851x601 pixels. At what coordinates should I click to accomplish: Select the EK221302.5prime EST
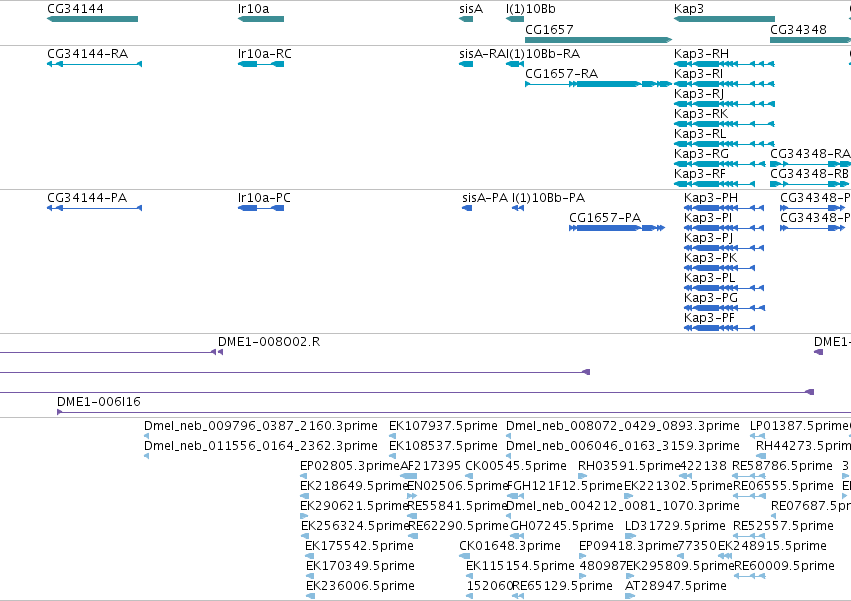pos(678,486)
